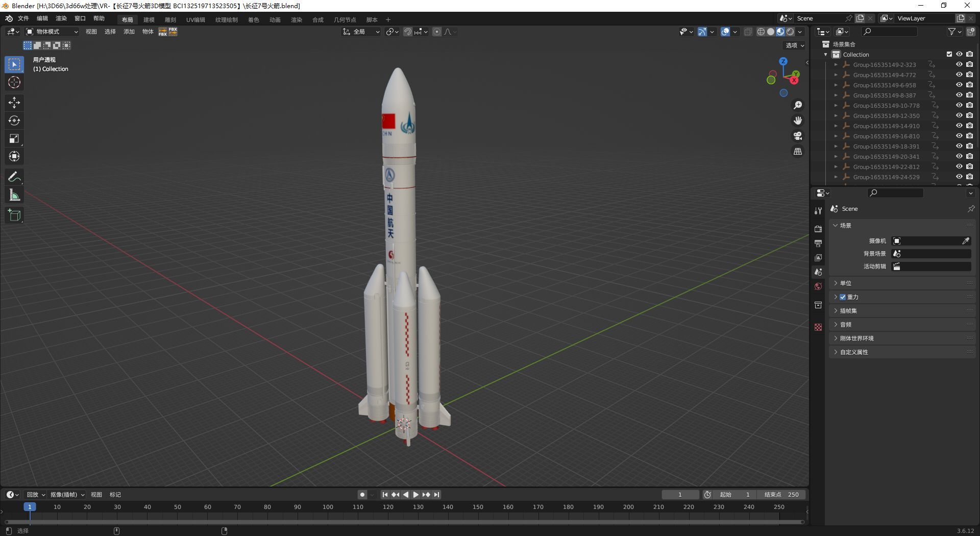The height and width of the screenshot is (536, 980).
Task: Open the Output properties tab
Action: point(818,243)
